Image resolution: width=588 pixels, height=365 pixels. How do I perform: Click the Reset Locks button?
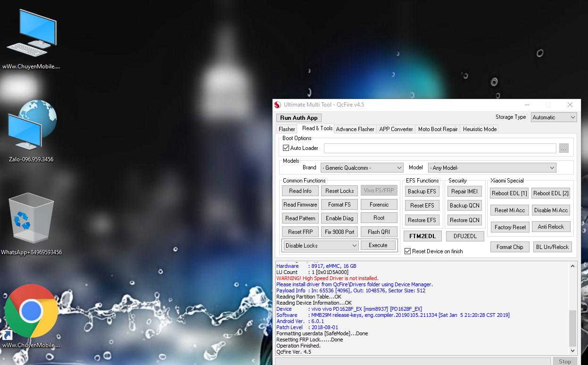click(340, 191)
